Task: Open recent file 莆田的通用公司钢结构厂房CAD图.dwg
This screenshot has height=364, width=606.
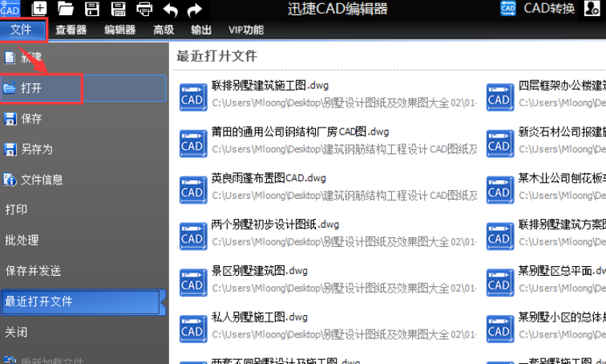Action: (300, 131)
